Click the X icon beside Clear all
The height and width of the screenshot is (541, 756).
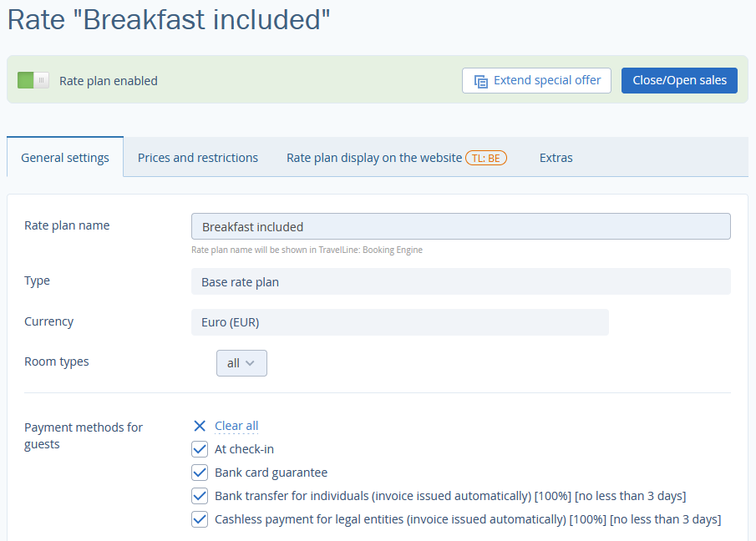point(200,426)
